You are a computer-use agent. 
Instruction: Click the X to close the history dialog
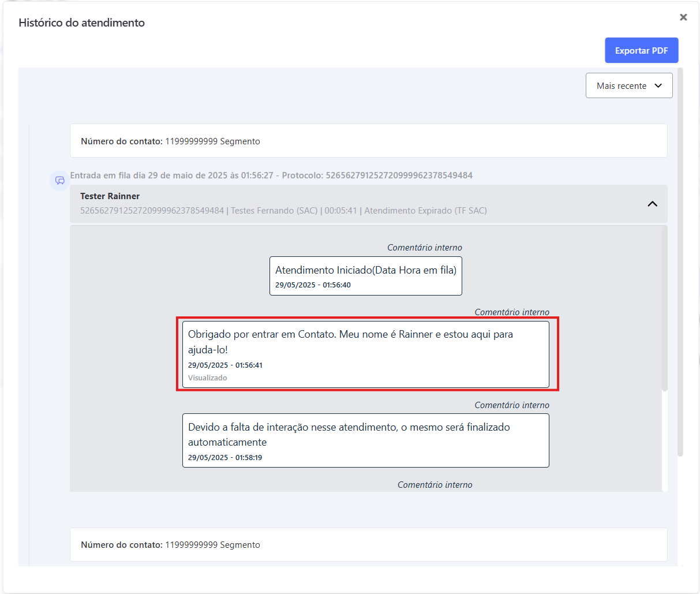[683, 17]
